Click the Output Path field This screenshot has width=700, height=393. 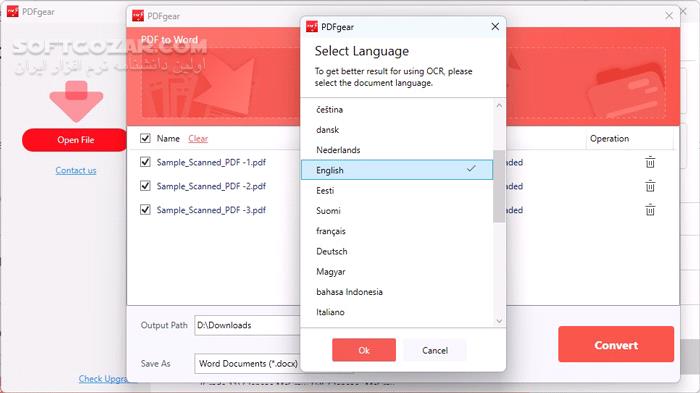pyautogui.click(x=248, y=325)
